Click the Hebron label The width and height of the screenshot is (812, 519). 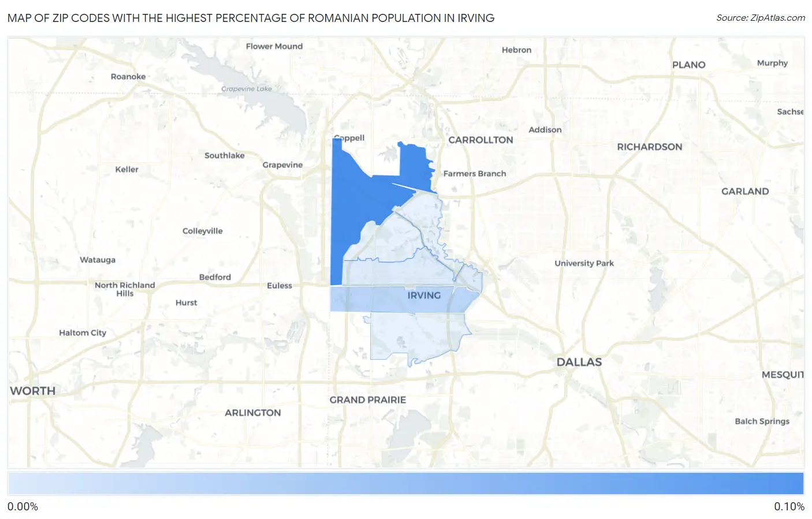[516, 50]
